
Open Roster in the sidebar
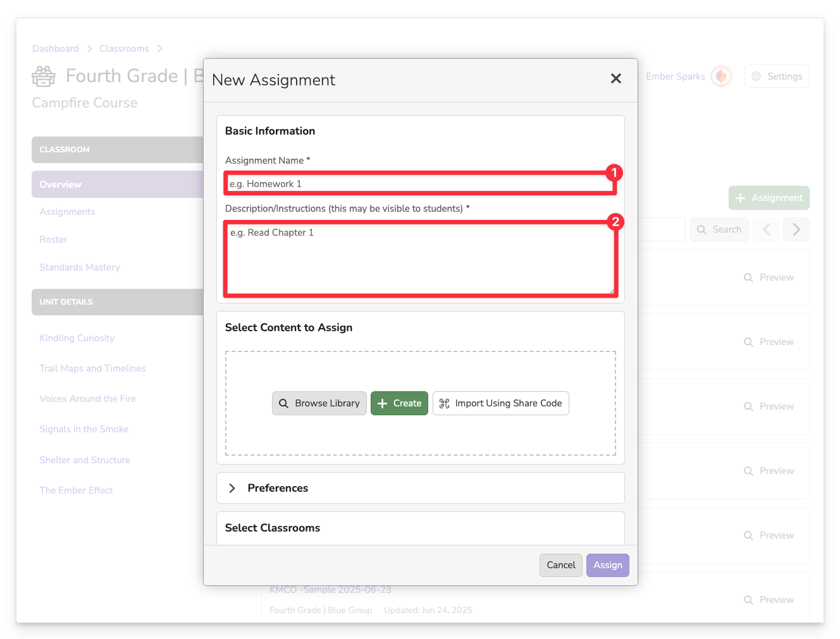(x=53, y=240)
